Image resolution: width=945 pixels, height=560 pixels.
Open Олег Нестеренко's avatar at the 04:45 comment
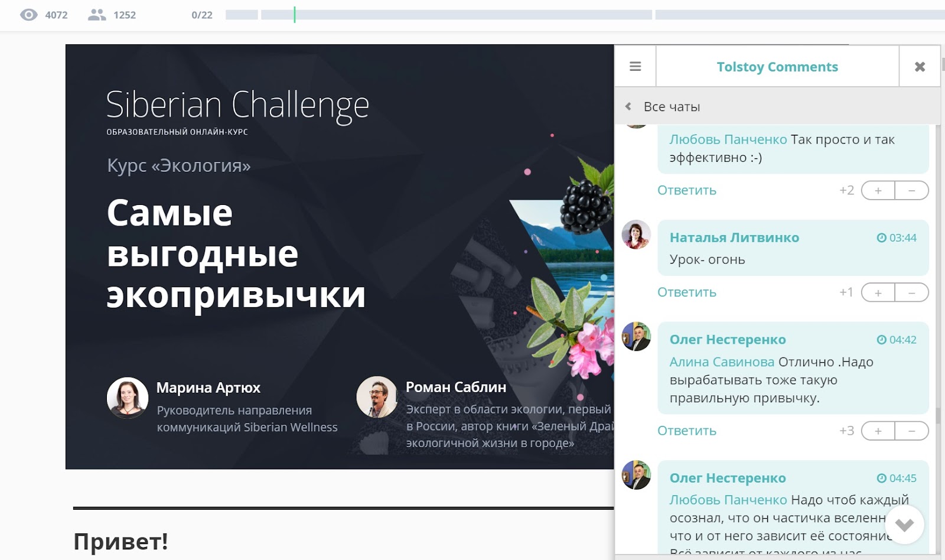click(636, 475)
